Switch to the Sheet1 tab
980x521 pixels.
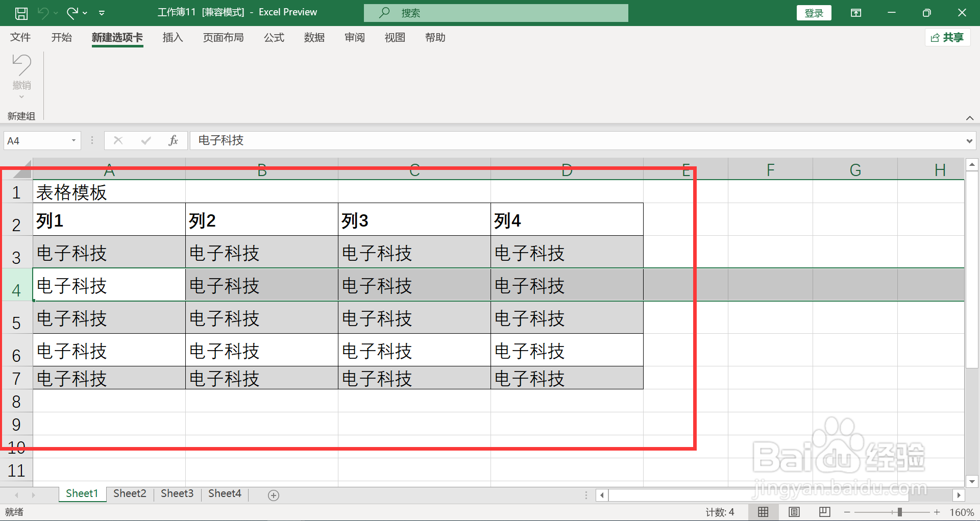82,493
